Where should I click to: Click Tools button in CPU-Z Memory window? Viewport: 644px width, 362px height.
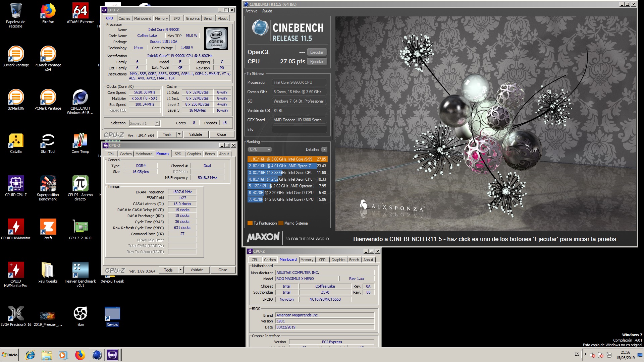pos(168,270)
